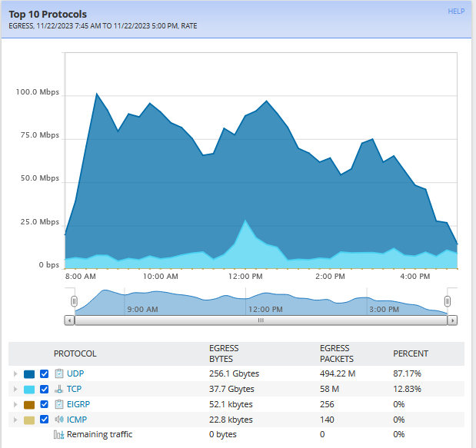Uncheck the TCP protocol checkbox
Screen dimensions: 476x448
tap(45, 389)
